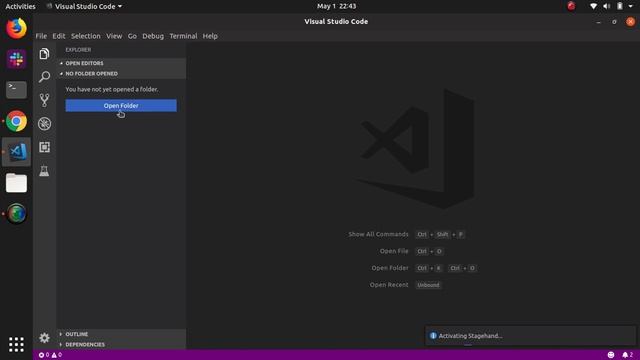Click the info icon in Stagehand notification

(433, 336)
